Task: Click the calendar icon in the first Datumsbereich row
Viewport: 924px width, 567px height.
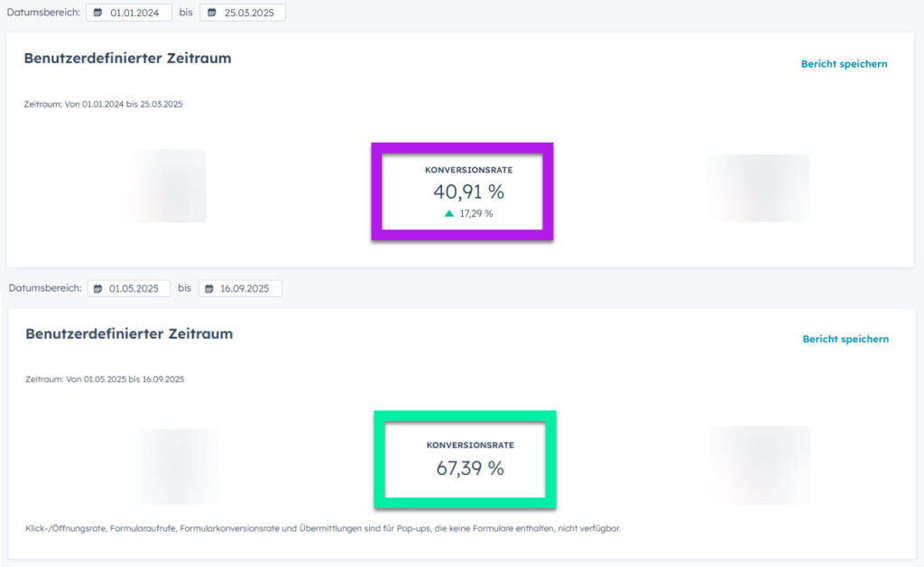Action: tap(99, 13)
